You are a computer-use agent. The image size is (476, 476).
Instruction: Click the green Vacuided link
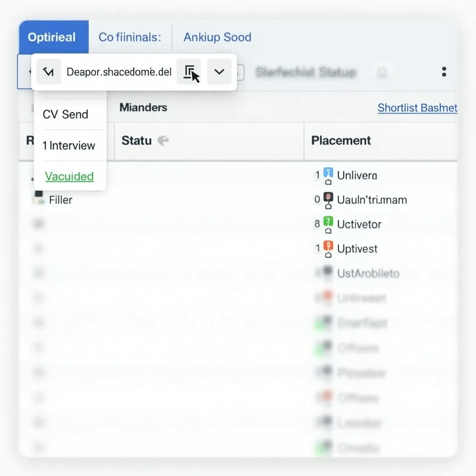click(69, 176)
